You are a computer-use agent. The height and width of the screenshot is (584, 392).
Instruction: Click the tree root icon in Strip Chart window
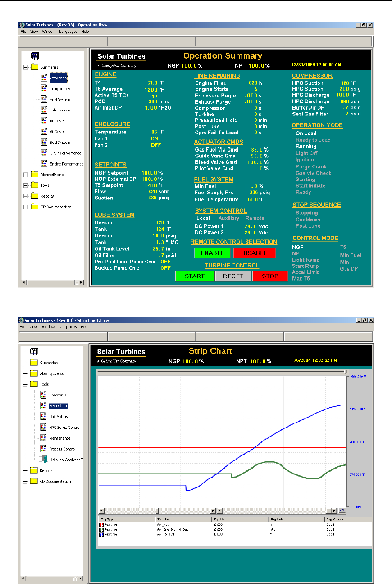coord(35,352)
